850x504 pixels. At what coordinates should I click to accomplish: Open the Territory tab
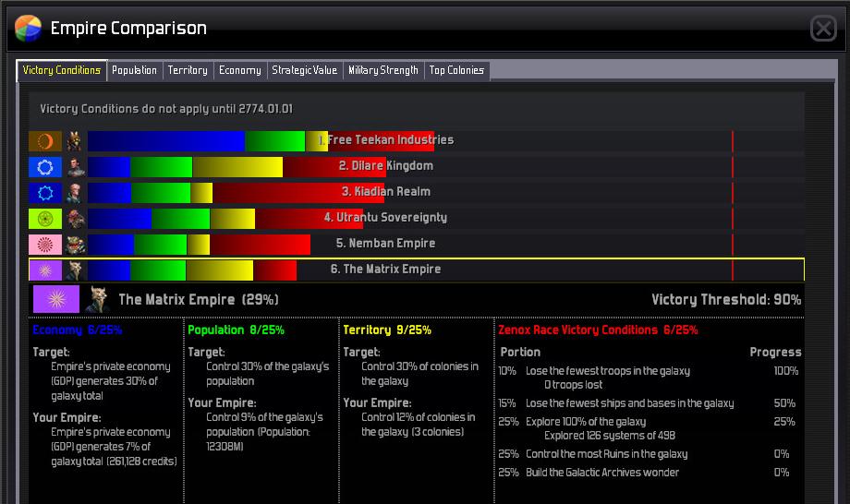[188, 70]
